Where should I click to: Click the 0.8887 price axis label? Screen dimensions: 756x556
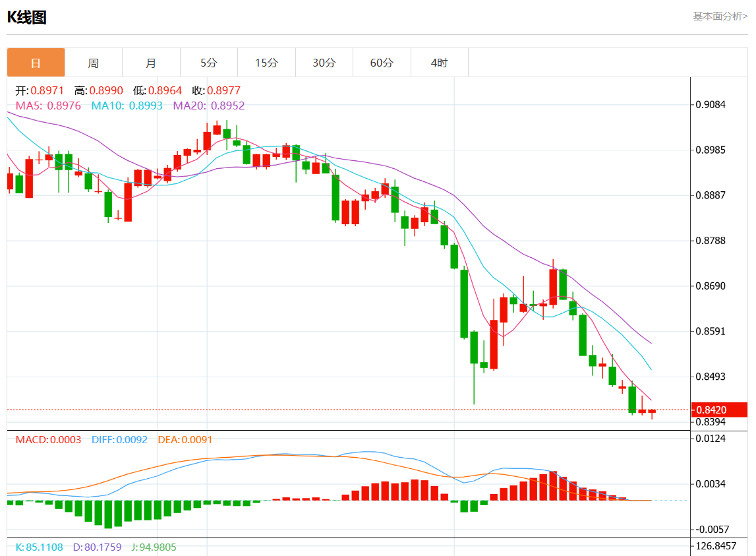pyautogui.click(x=711, y=195)
